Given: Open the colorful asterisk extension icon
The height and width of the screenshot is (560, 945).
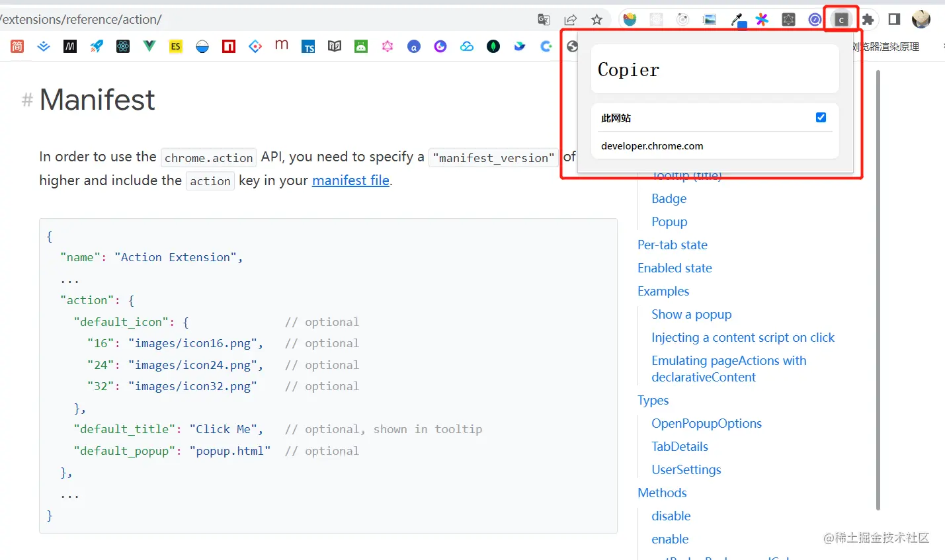Looking at the screenshot, I should click(762, 20).
